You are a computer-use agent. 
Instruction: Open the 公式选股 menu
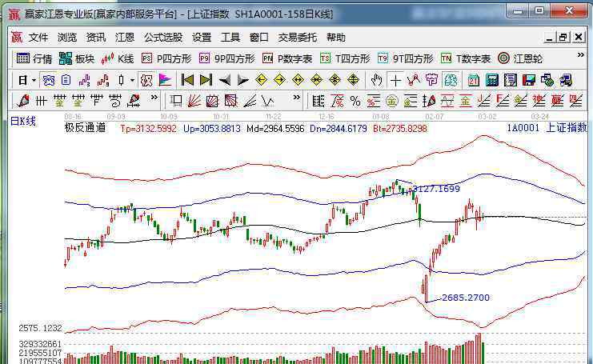point(163,38)
